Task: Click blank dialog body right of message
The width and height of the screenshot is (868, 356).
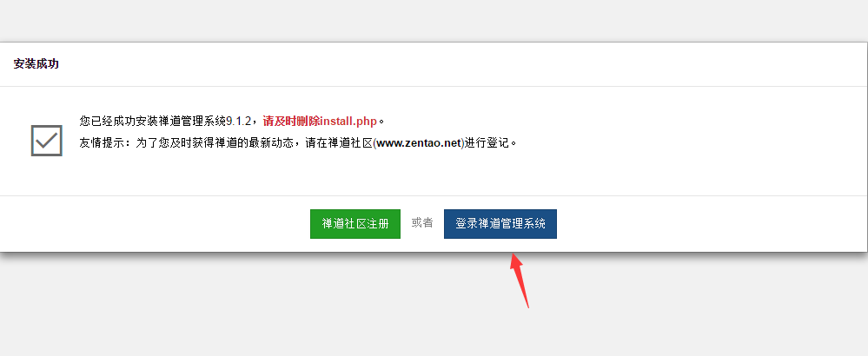Action: 692,141
